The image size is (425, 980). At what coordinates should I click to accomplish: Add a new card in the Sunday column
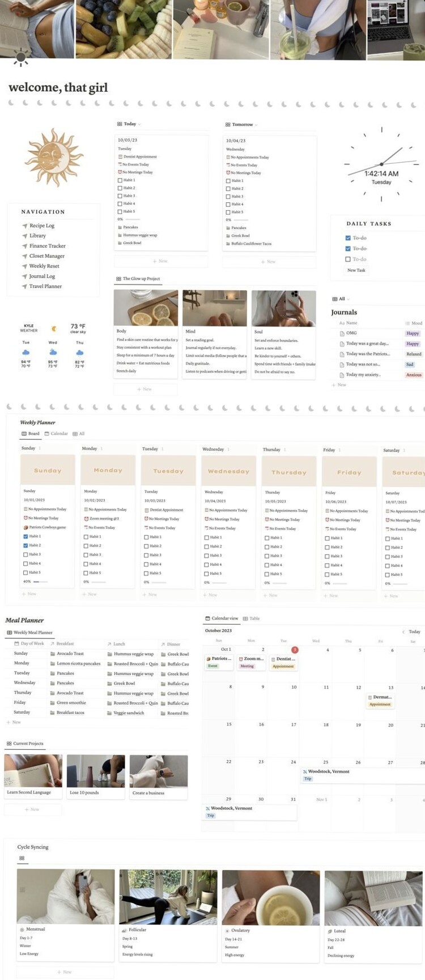pyautogui.click(x=29, y=594)
